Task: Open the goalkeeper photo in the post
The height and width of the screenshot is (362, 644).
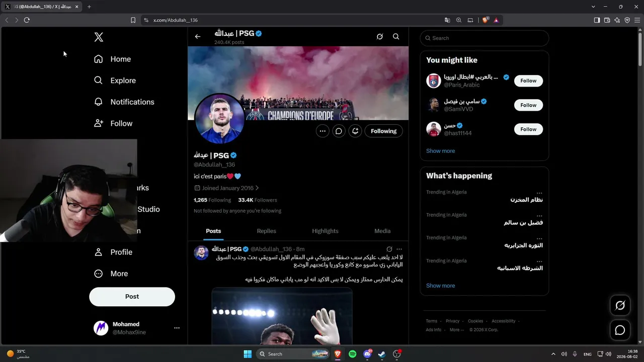Action: (x=282, y=316)
